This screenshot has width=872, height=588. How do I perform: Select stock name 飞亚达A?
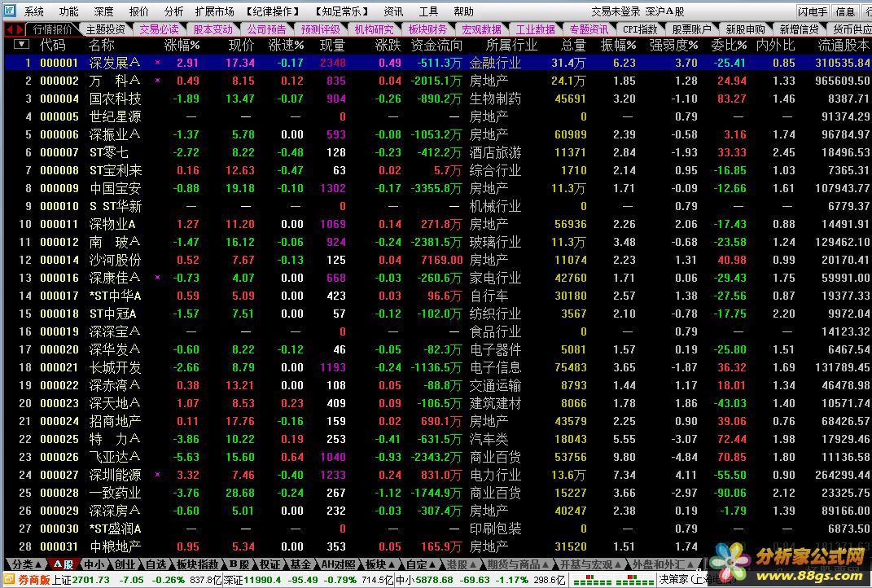(x=115, y=457)
